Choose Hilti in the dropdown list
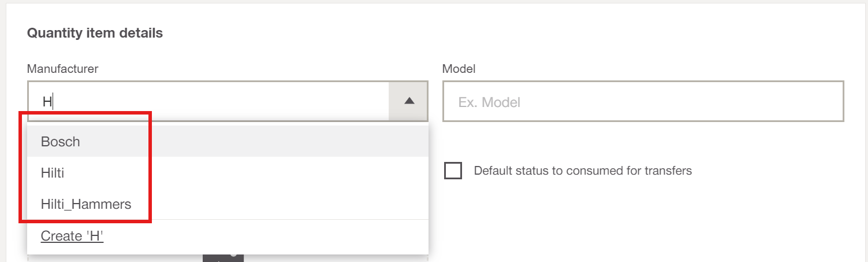Image resolution: width=868 pixels, height=262 pixels. coord(53,173)
